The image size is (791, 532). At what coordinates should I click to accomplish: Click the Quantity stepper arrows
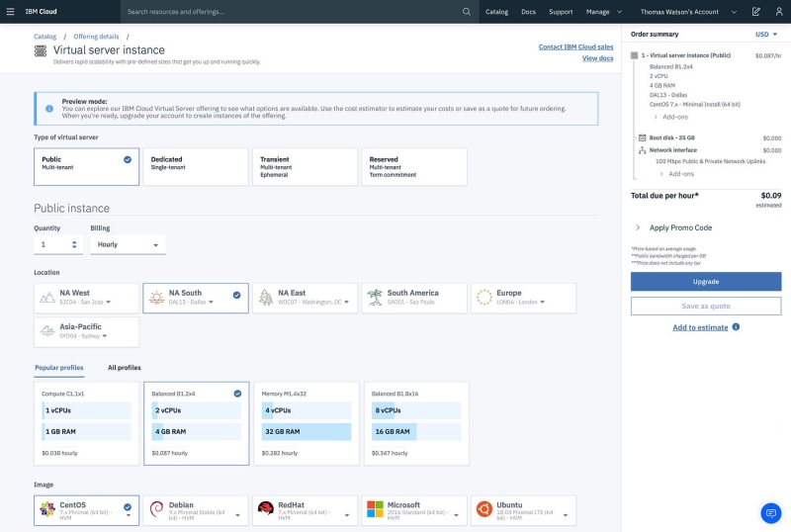coord(74,244)
